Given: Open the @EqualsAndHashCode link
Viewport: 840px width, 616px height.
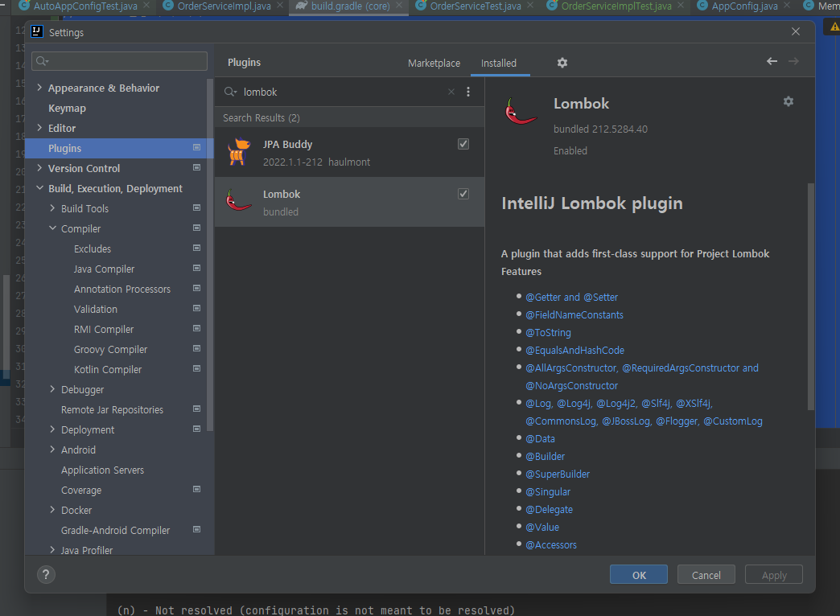Looking at the screenshot, I should (574, 350).
